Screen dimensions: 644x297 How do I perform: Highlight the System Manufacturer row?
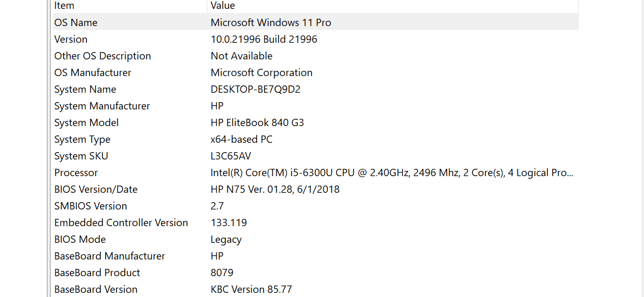[102, 106]
